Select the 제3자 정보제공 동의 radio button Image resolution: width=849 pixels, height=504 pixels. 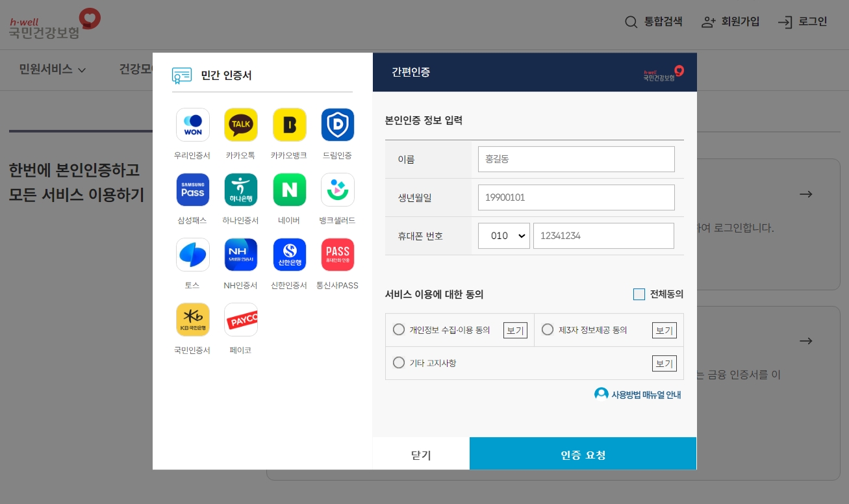coord(548,329)
